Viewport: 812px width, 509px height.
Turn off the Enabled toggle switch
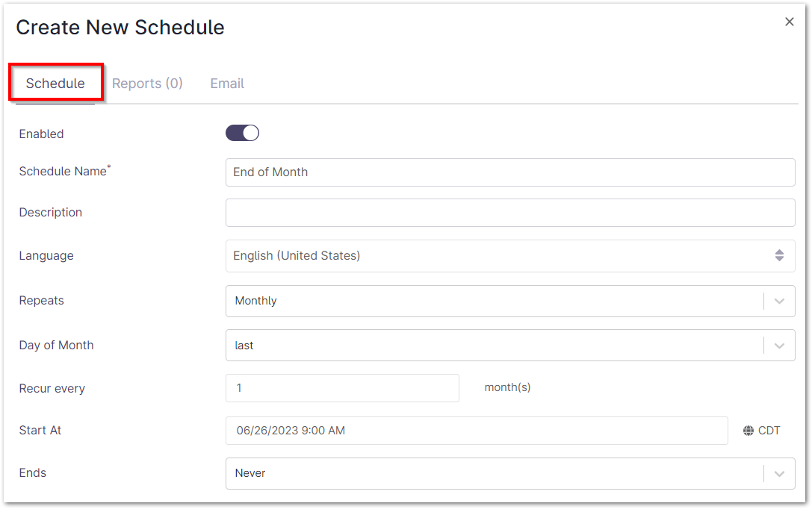point(242,134)
